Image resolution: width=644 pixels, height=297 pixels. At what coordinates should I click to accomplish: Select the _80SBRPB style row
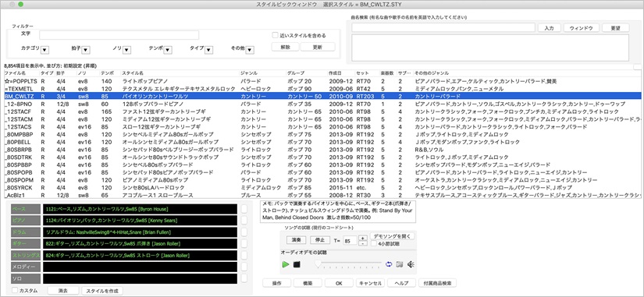point(322,150)
